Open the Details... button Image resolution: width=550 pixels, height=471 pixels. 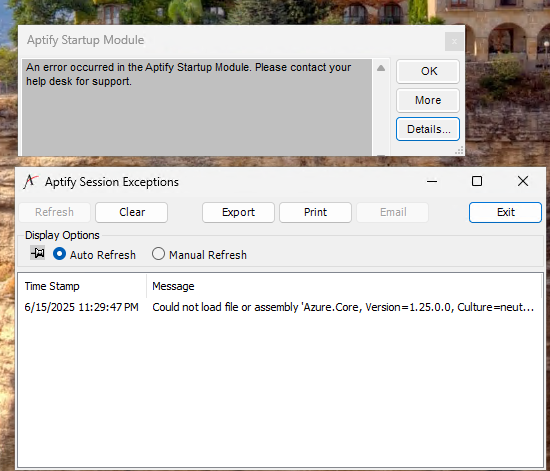(x=428, y=129)
